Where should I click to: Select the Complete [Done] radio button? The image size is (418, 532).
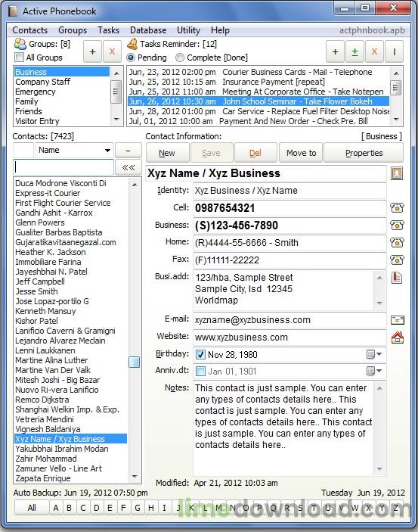(180, 58)
